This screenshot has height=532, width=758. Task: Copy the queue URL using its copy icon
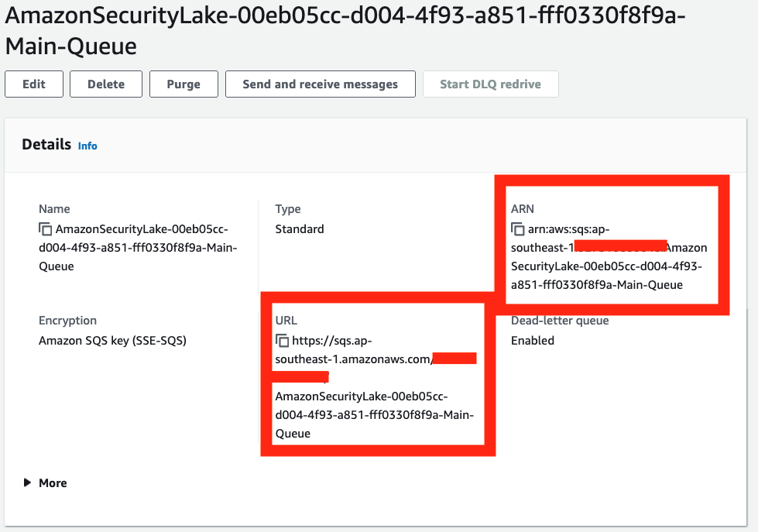pyautogui.click(x=281, y=341)
